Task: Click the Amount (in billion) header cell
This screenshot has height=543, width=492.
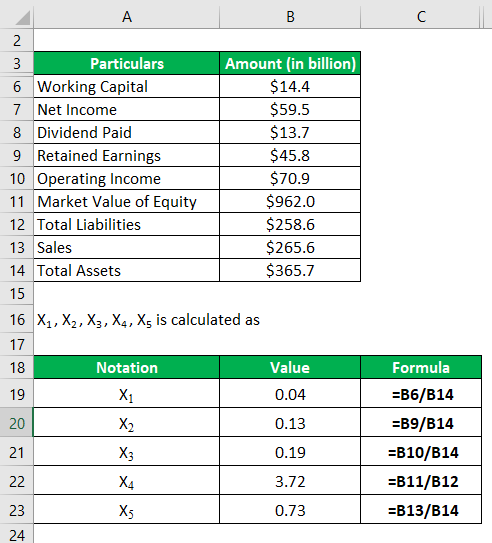Action: coord(290,63)
